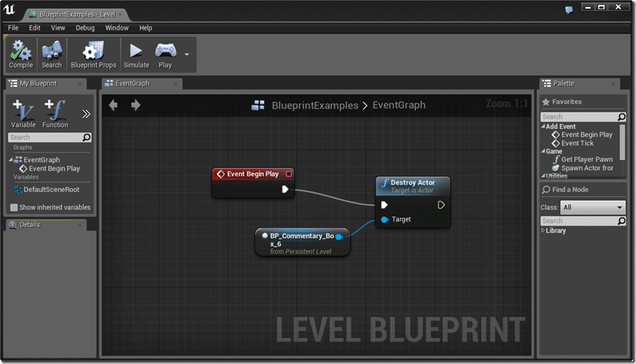Expand My Blueprint toolbar overflow chevron
This screenshot has height=364, width=636.
(x=86, y=114)
